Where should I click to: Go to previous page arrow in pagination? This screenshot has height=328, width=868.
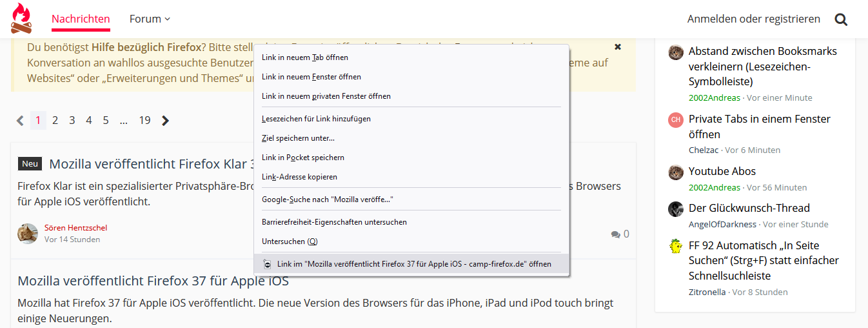click(x=20, y=120)
